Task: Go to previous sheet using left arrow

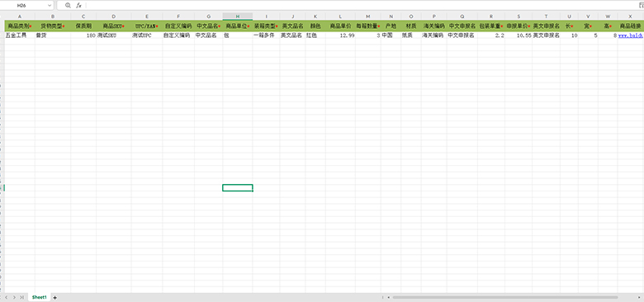Action: (x=7, y=297)
